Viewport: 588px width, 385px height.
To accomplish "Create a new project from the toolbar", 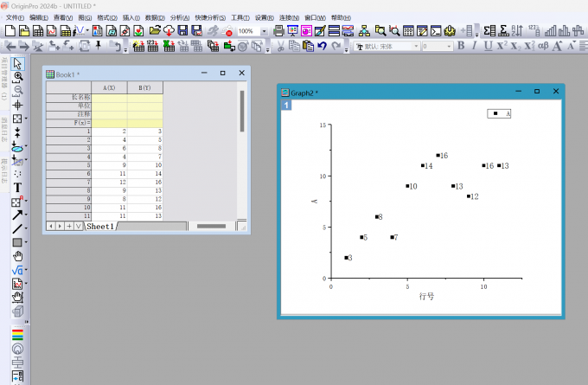I will click(10, 31).
